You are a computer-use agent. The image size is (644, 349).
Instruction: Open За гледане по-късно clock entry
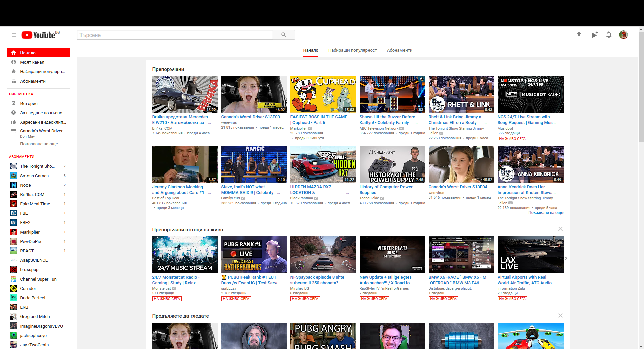tap(39, 113)
